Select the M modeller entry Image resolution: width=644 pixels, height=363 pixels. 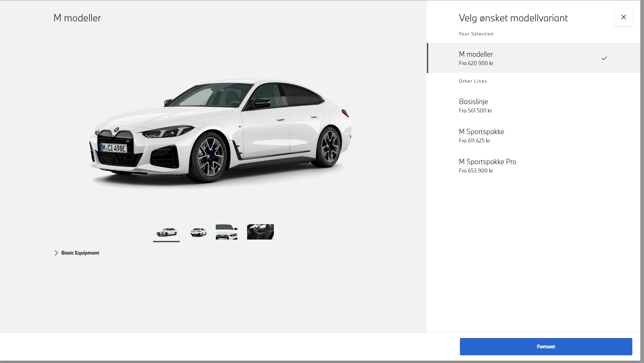(x=534, y=58)
